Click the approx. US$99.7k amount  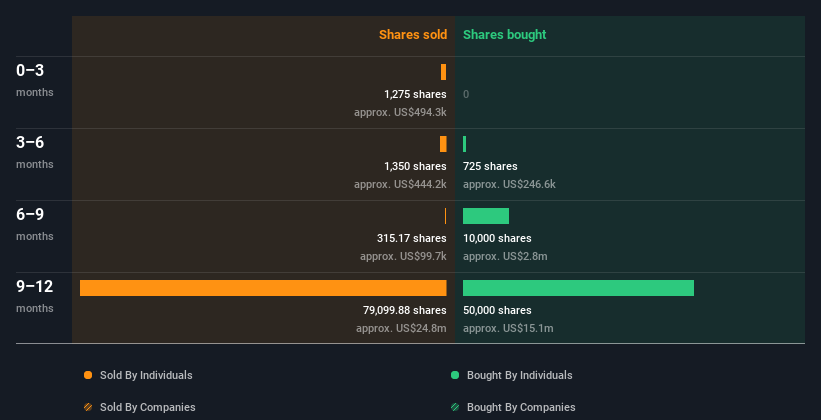coord(403,256)
